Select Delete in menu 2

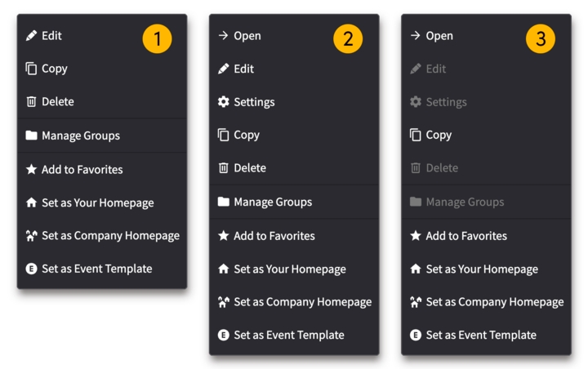(249, 168)
